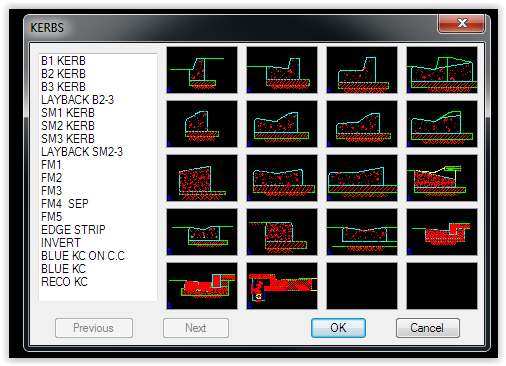Confirm selection with the OK button
This screenshot has width=506, height=366.
pyautogui.click(x=338, y=328)
